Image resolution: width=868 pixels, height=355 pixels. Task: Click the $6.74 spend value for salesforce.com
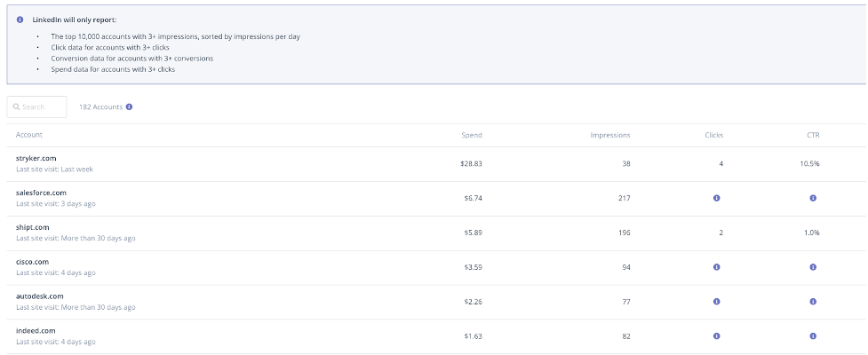(x=474, y=198)
